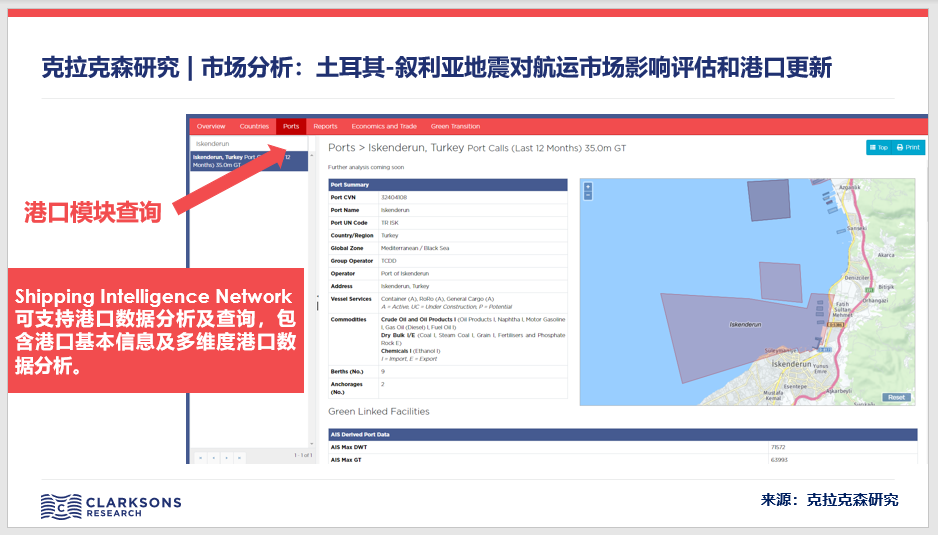Open the Overview tab
This screenshot has width=938, height=535.
[x=211, y=126]
